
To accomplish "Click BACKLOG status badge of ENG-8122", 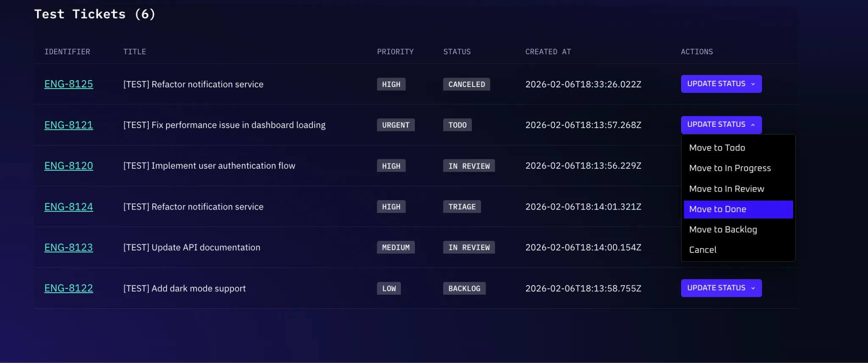I will coord(464,288).
